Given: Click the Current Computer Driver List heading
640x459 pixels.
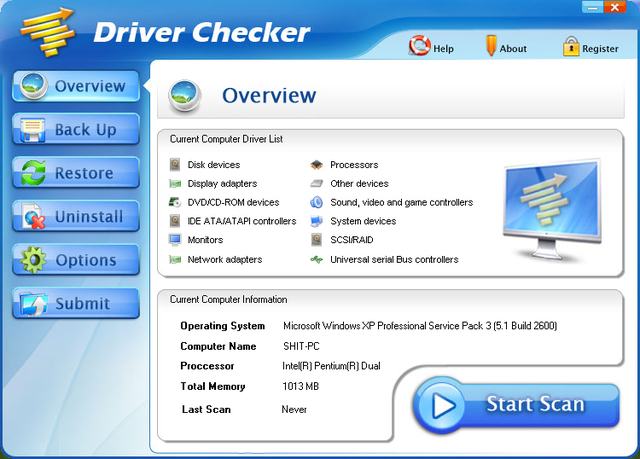Looking at the screenshot, I should 227,139.
